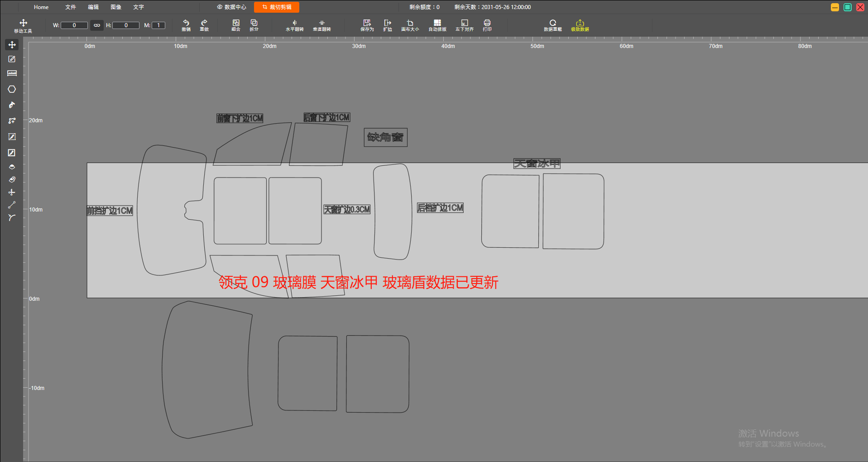Screen dimensions: 868x462
Task: Toggle the W/H aspect ratio link lock
Action: 97,25
